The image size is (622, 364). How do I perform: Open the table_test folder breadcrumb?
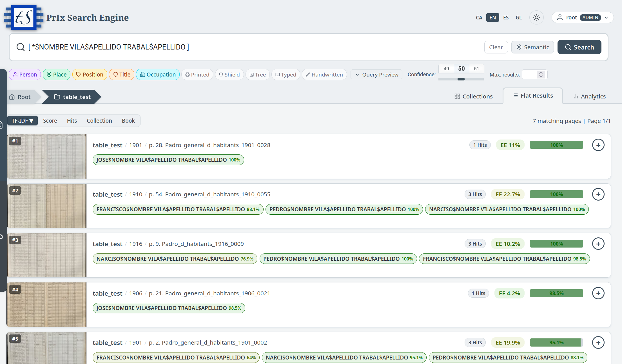(x=73, y=97)
